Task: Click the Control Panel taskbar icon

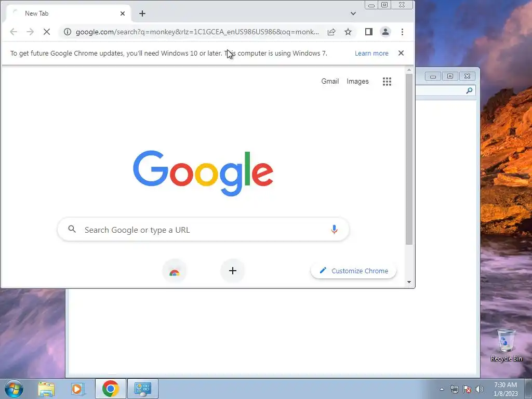Action: coord(143,389)
